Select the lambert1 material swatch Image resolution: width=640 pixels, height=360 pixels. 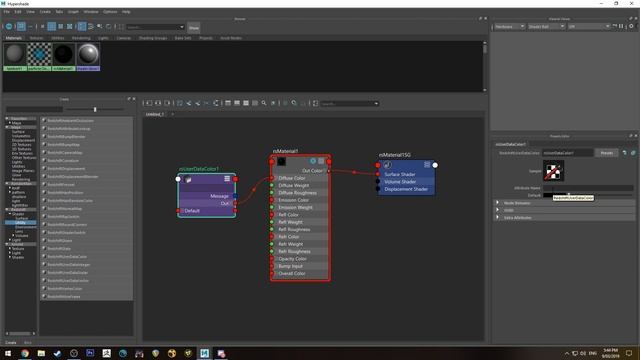click(15, 57)
